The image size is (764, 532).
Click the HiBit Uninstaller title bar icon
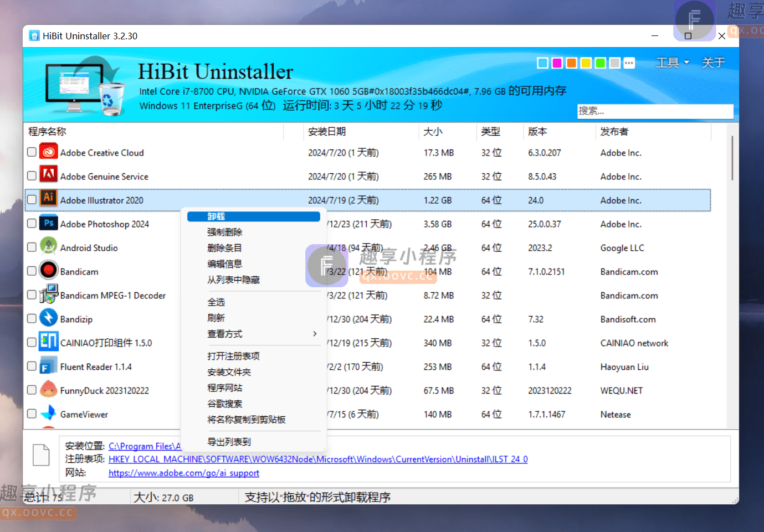pos(34,36)
